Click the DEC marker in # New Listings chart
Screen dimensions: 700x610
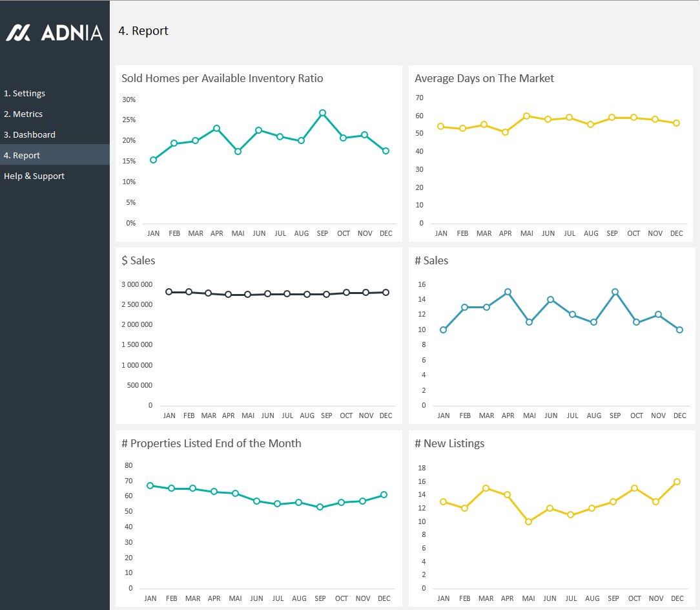tap(677, 482)
